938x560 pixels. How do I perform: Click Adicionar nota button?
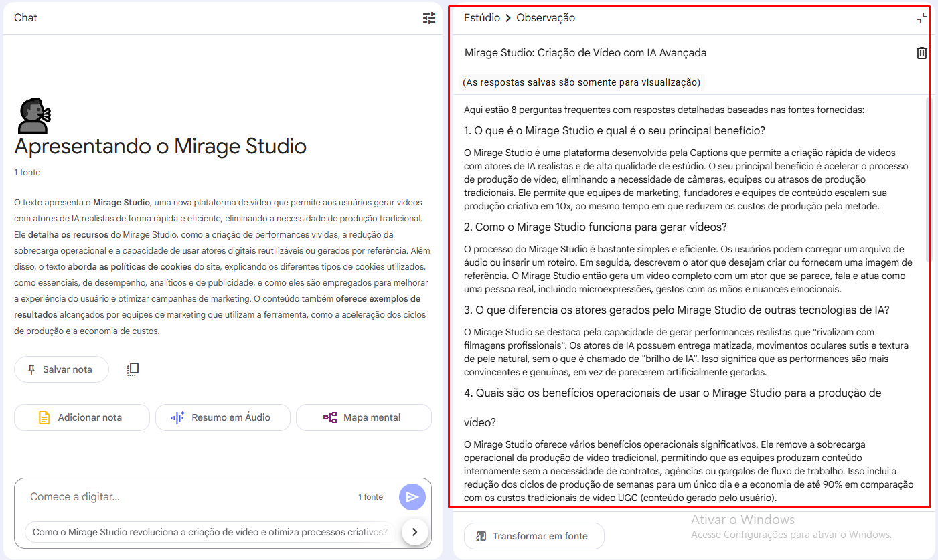pyautogui.click(x=82, y=417)
